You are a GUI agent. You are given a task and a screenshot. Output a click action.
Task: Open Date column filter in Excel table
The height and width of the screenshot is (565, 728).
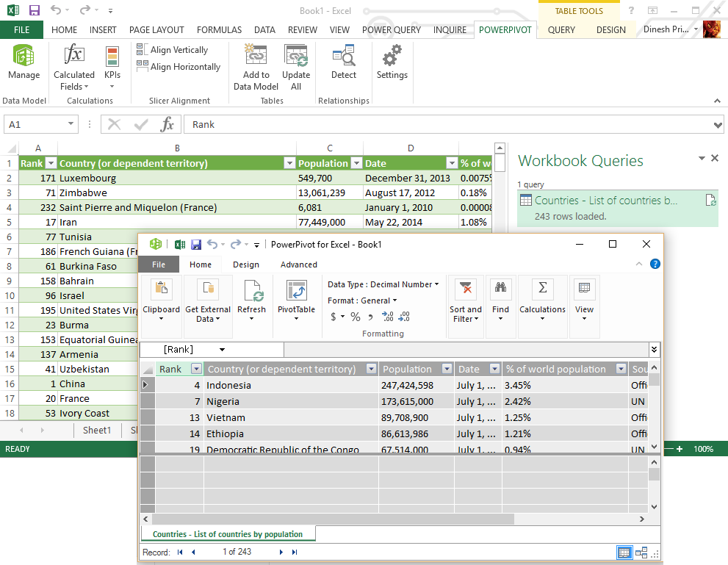(452, 163)
